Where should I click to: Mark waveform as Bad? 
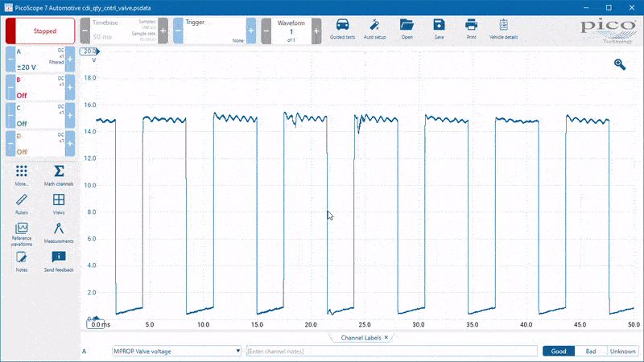coord(591,352)
